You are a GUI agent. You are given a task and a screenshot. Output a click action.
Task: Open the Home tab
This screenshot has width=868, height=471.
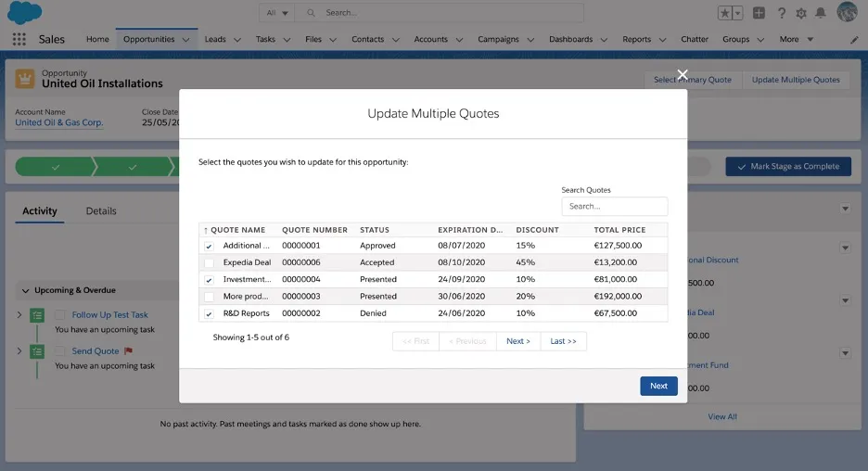(97, 39)
